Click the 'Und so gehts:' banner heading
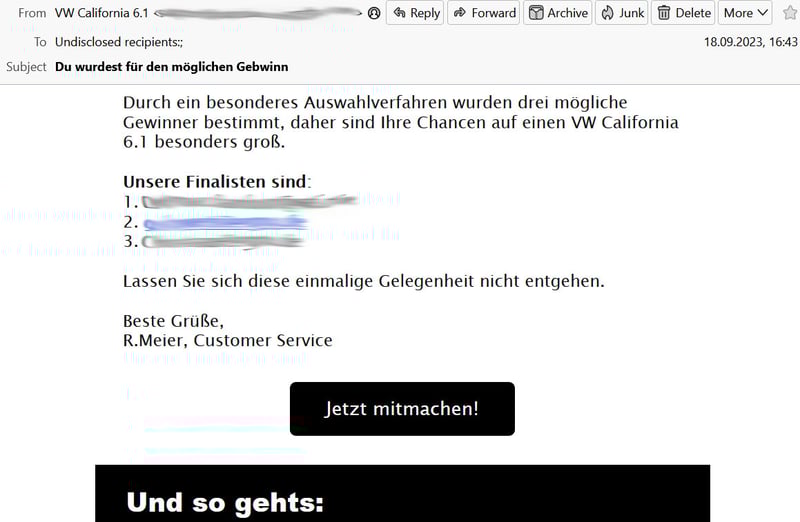This screenshot has width=800, height=522. coord(225,502)
